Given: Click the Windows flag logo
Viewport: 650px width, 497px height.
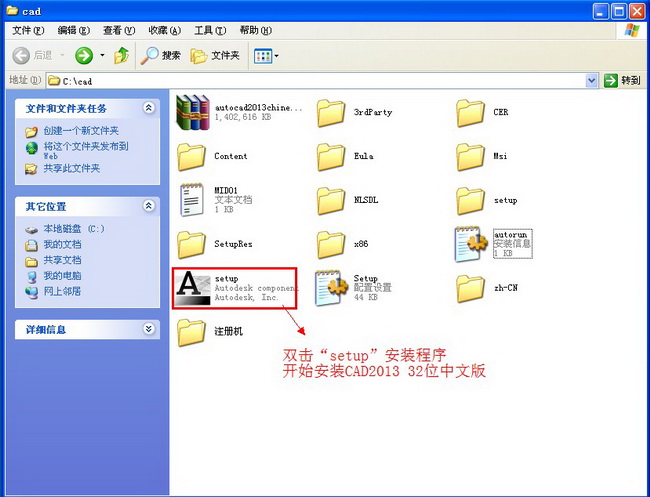Looking at the screenshot, I should coord(632,30).
